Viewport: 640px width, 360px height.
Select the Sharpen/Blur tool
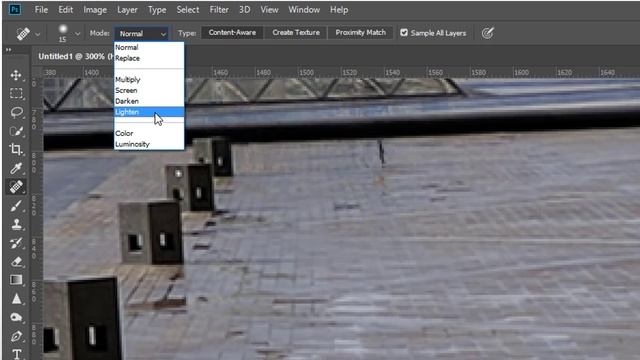click(x=16, y=299)
